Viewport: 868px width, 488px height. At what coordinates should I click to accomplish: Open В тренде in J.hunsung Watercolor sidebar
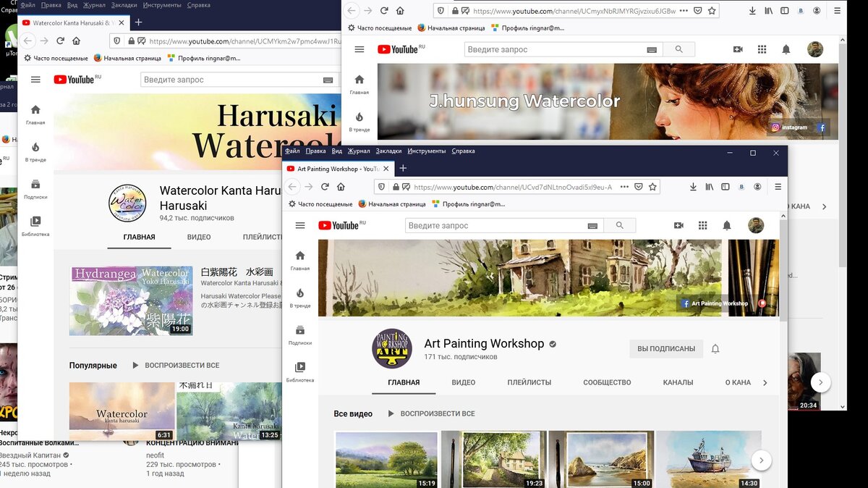coord(359,122)
